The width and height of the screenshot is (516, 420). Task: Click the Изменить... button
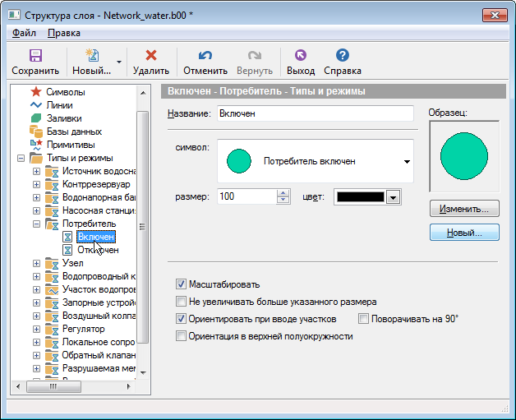(464, 209)
